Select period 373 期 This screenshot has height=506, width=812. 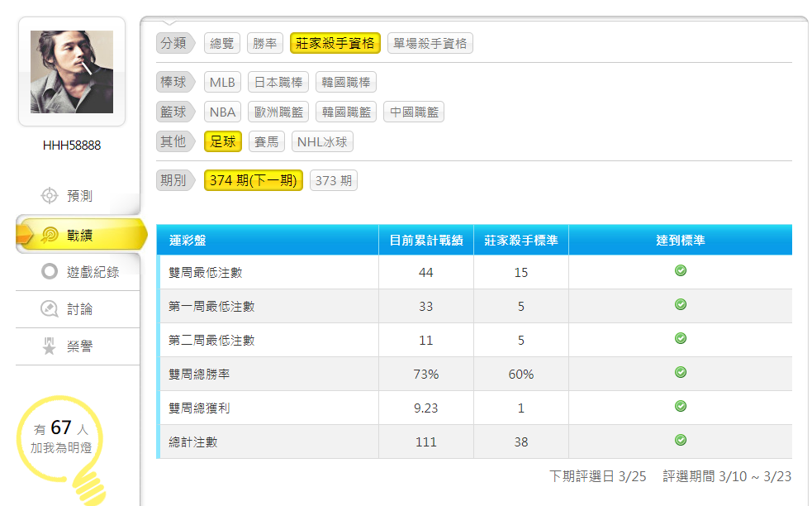pos(334,180)
